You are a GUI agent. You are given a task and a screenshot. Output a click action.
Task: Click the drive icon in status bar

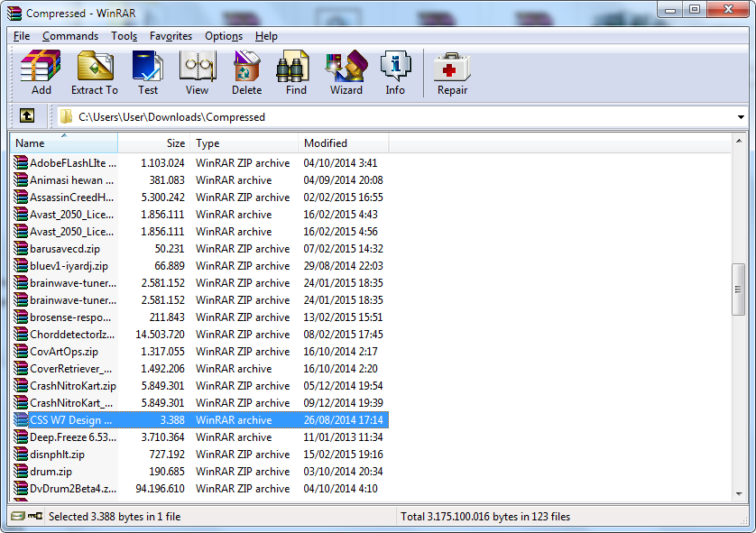coord(18,516)
